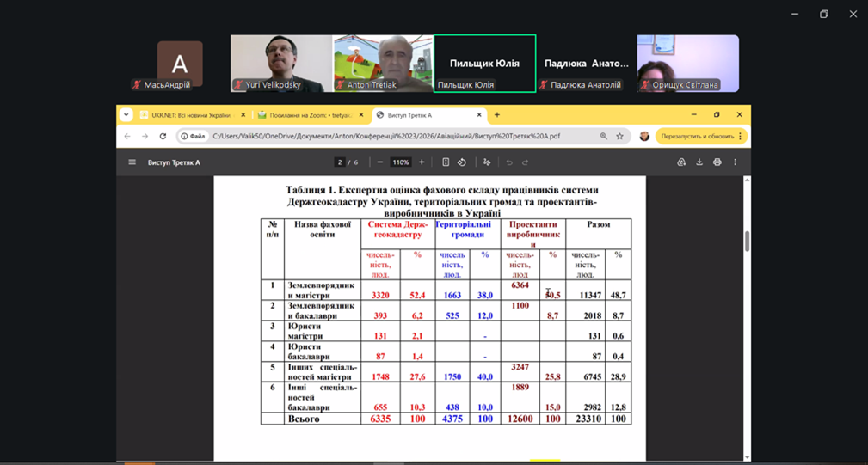Open the browser tab search dropdown
The width and height of the screenshot is (868, 465).
pyautogui.click(x=126, y=114)
